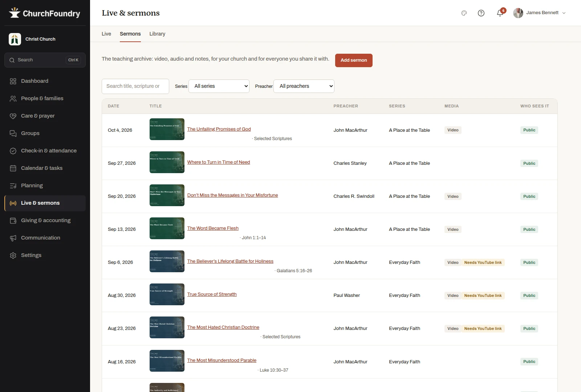Click preacher Paul Washer cell

pyautogui.click(x=347, y=295)
